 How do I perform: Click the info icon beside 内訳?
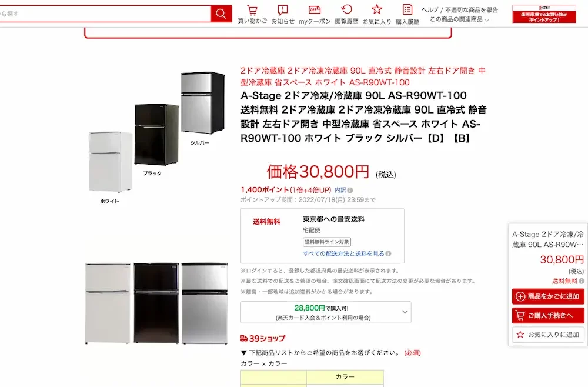pos(350,190)
